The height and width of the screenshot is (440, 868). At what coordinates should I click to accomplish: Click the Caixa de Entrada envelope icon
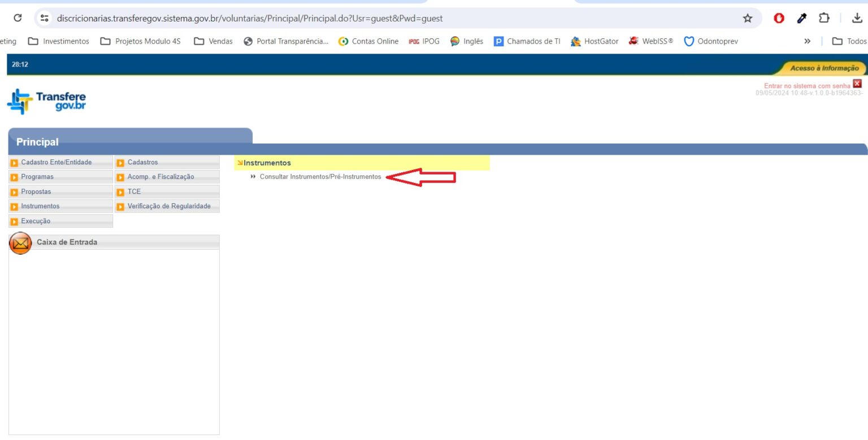point(20,243)
